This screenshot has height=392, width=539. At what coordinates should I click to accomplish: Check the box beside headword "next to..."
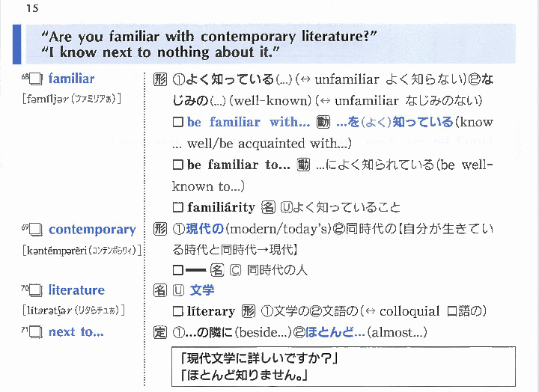36,333
